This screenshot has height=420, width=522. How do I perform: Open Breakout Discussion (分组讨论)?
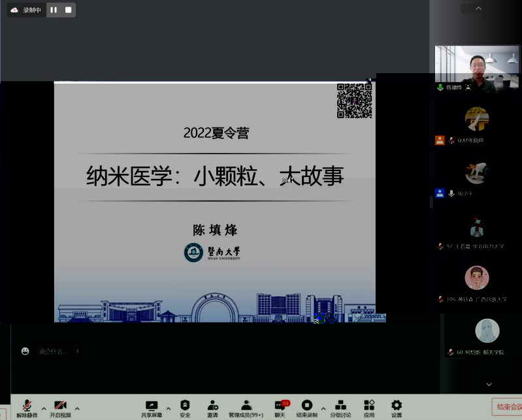340,408
